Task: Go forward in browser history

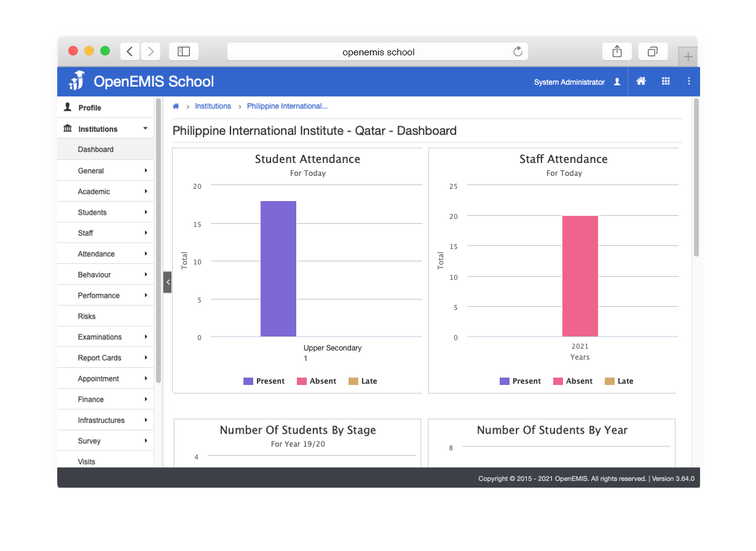Action: point(151,52)
